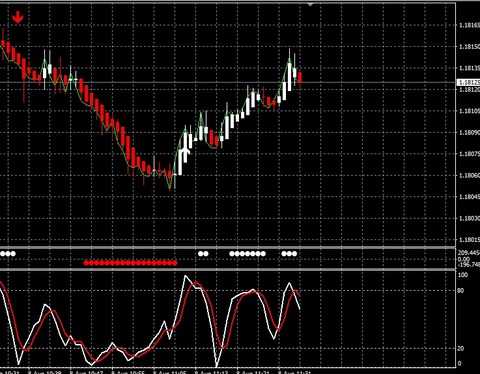Viewport: 480px width, 374px height.
Task: Click the 1.18105 price scale label
Action: pyautogui.click(x=469, y=111)
